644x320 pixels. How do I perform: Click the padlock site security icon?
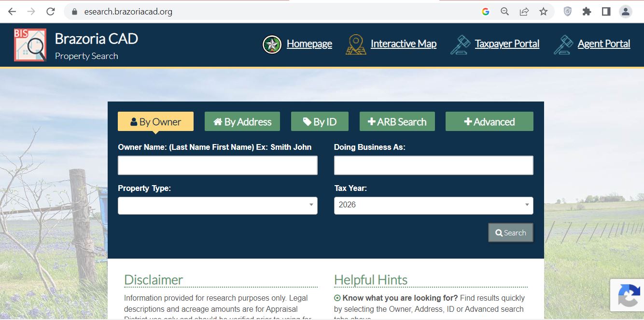point(74,12)
